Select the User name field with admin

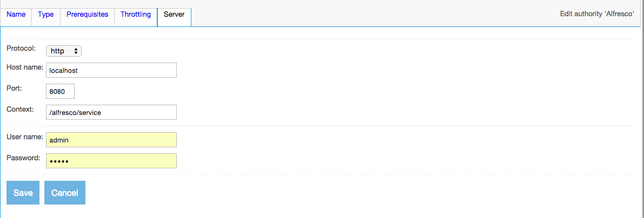pos(111,140)
